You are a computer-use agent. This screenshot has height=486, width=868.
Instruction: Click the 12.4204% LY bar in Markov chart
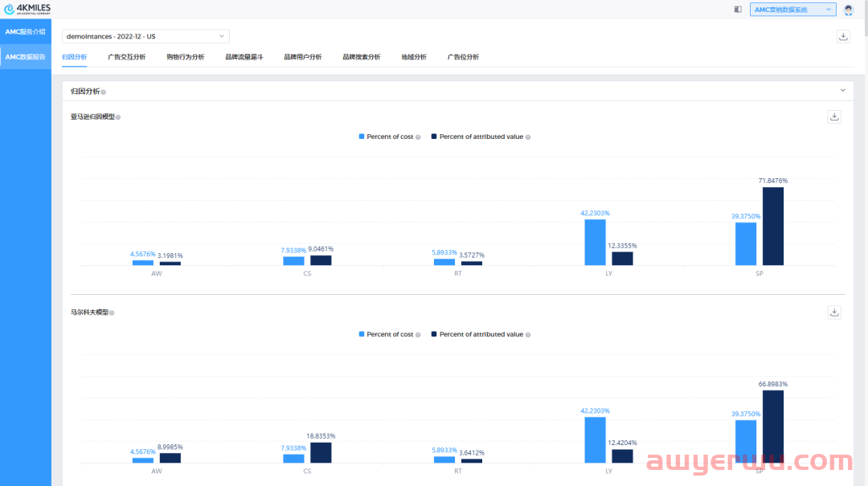(622, 456)
